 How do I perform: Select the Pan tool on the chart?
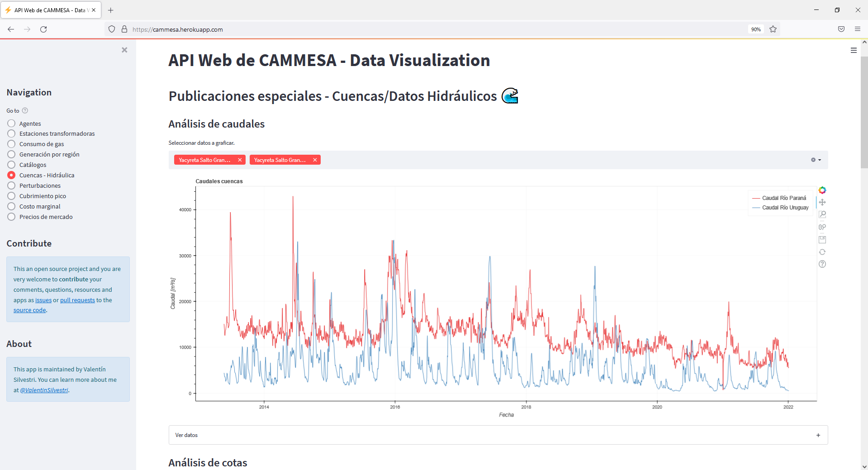(x=822, y=202)
